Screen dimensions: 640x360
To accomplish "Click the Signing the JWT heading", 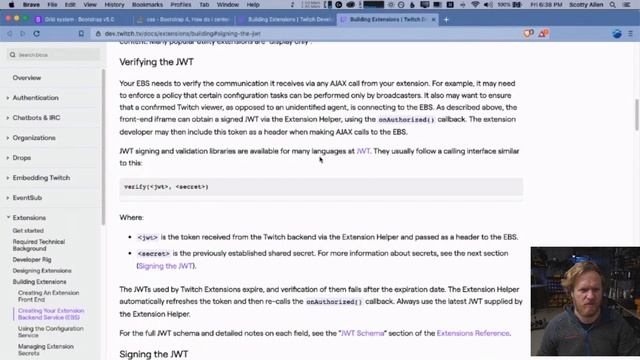I will coord(153,354).
